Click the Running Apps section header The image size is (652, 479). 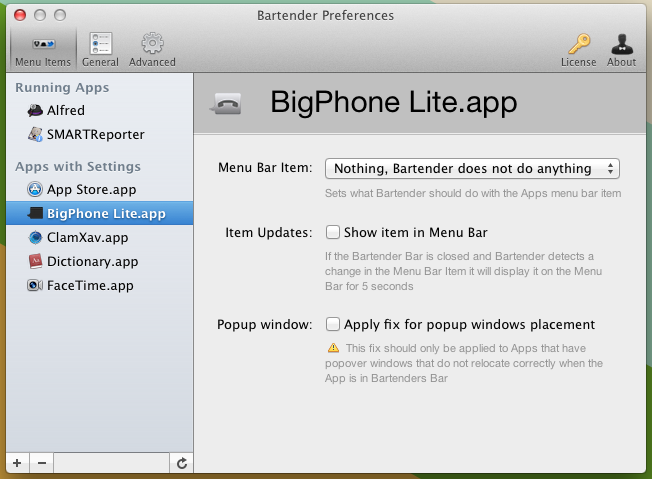click(x=62, y=88)
